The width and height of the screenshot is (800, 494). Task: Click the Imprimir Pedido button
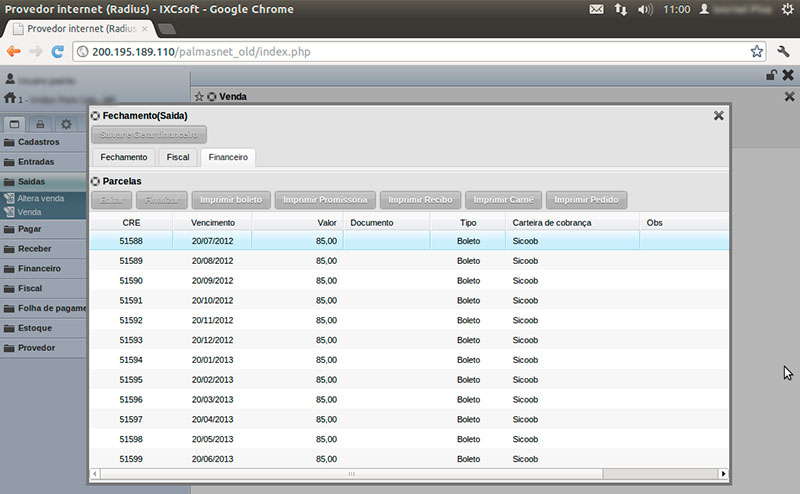pos(586,200)
